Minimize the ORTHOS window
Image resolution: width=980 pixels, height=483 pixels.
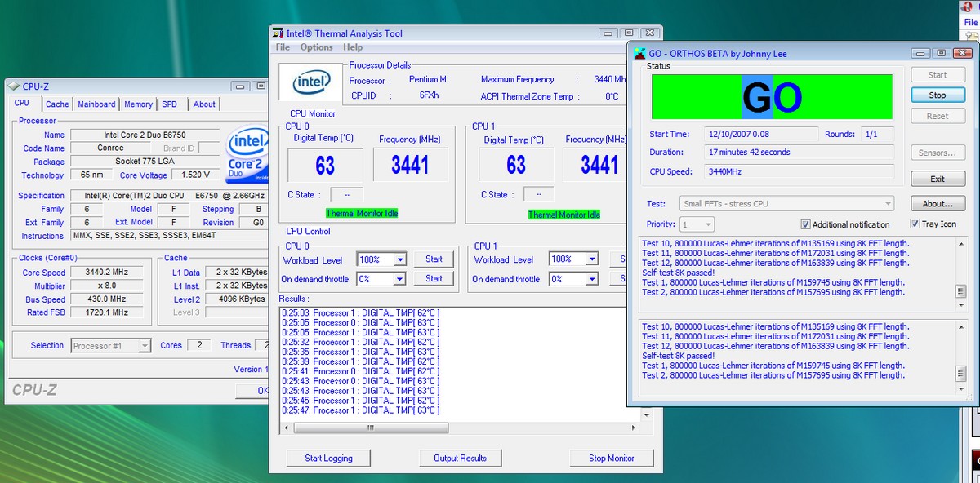[x=921, y=53]
